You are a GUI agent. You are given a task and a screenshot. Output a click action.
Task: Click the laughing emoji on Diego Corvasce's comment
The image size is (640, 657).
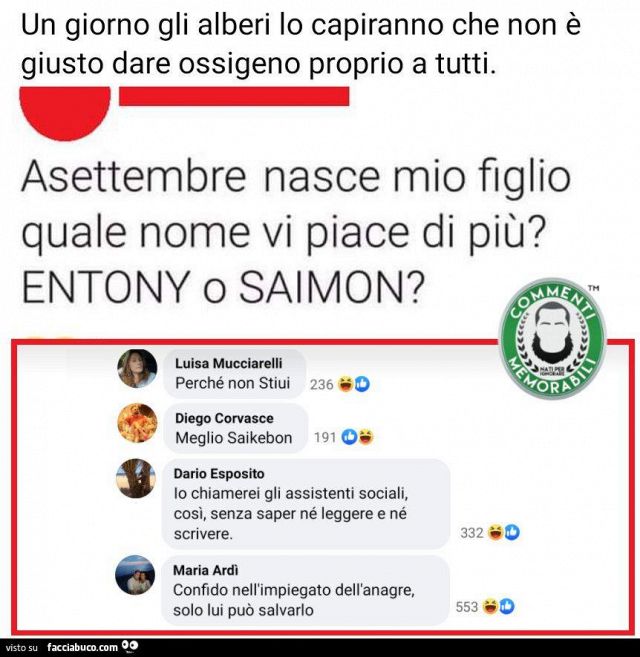click(x=365, y=437)
